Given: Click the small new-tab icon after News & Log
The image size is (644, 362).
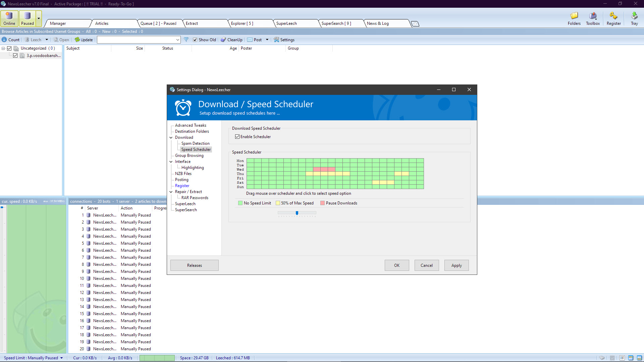Looking at the screenshot, I should coord(415,24).
